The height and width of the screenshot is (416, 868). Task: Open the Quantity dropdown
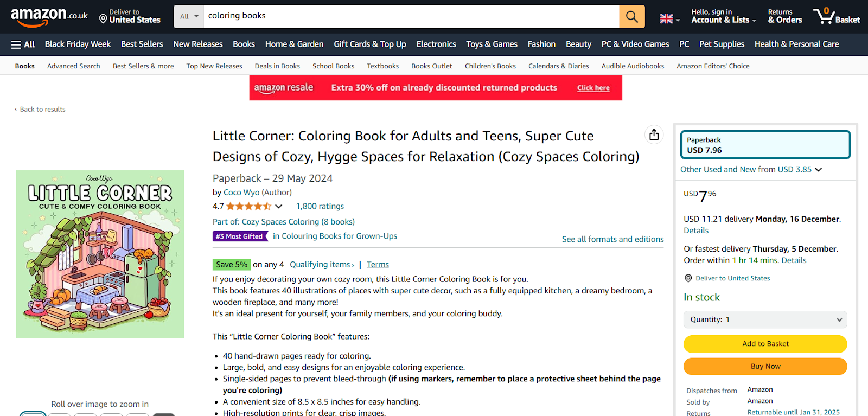(765, 319)
